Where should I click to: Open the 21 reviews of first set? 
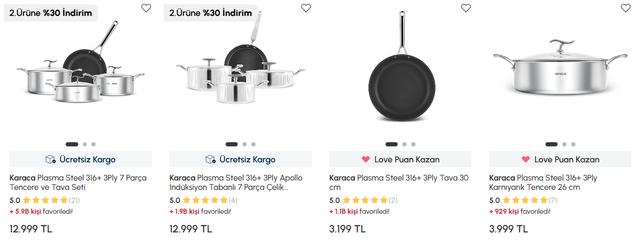tap(74, 201)
